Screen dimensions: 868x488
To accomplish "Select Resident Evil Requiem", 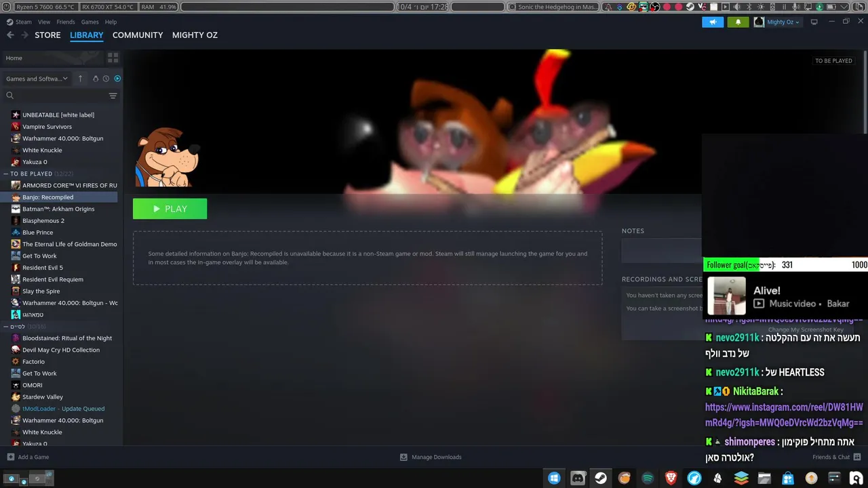I will [53, 279].
